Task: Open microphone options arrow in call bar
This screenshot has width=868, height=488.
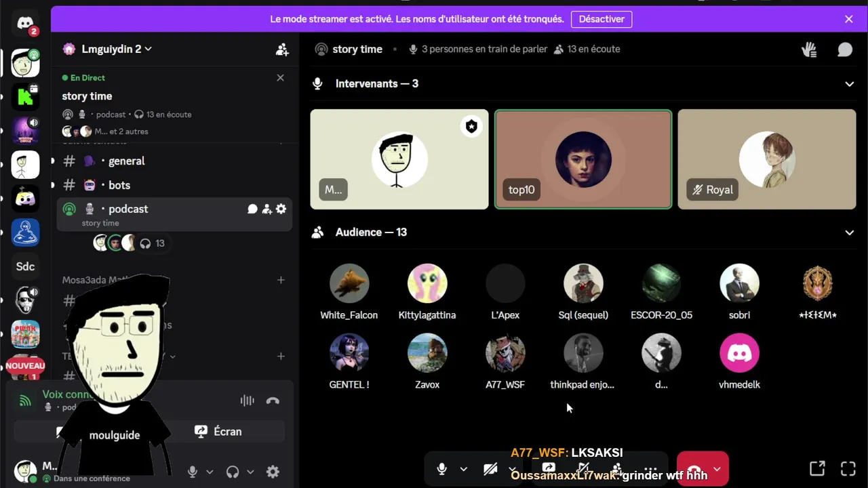Action: click(x=464, y=469)
